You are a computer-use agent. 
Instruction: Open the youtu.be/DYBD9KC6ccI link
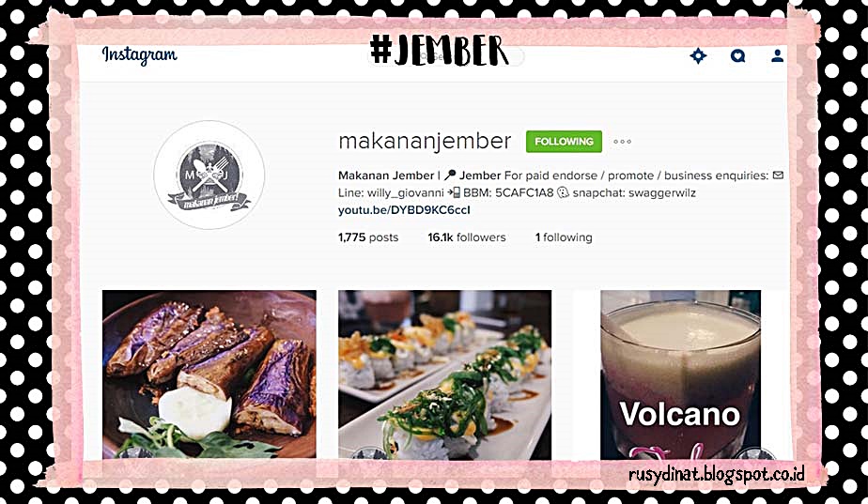(x=404, y=210)
